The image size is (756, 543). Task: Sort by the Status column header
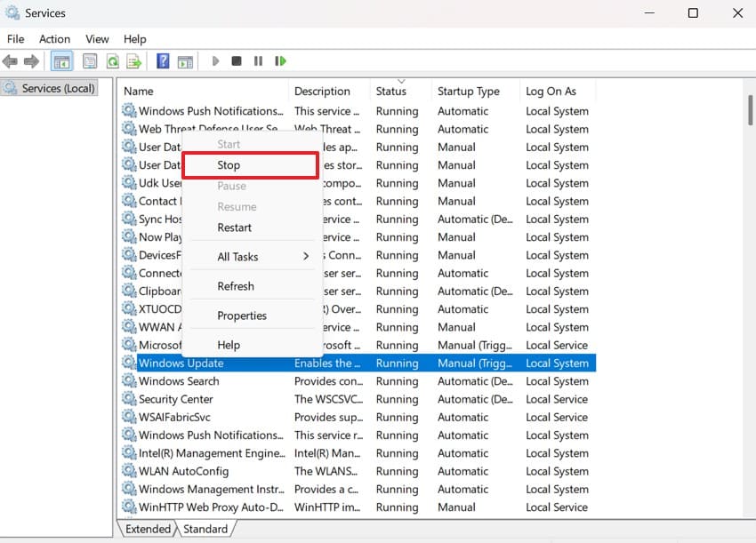(391, 91)
